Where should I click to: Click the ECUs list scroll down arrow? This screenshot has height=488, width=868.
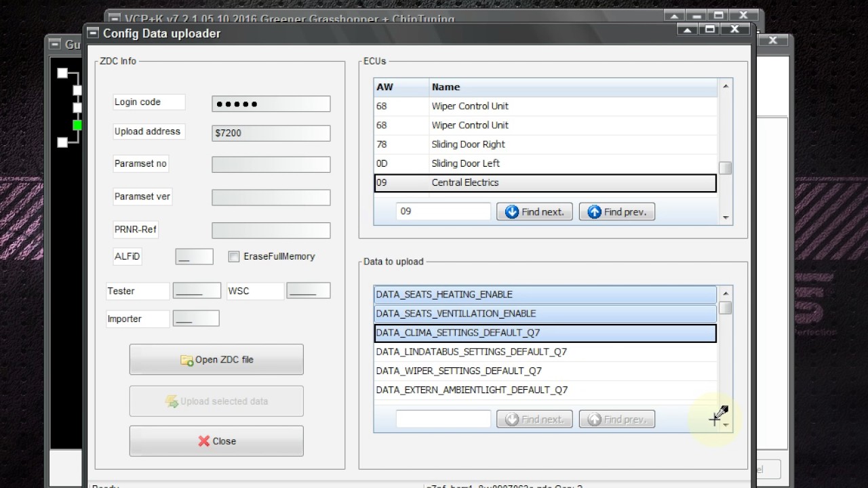(x=726, y=218)
